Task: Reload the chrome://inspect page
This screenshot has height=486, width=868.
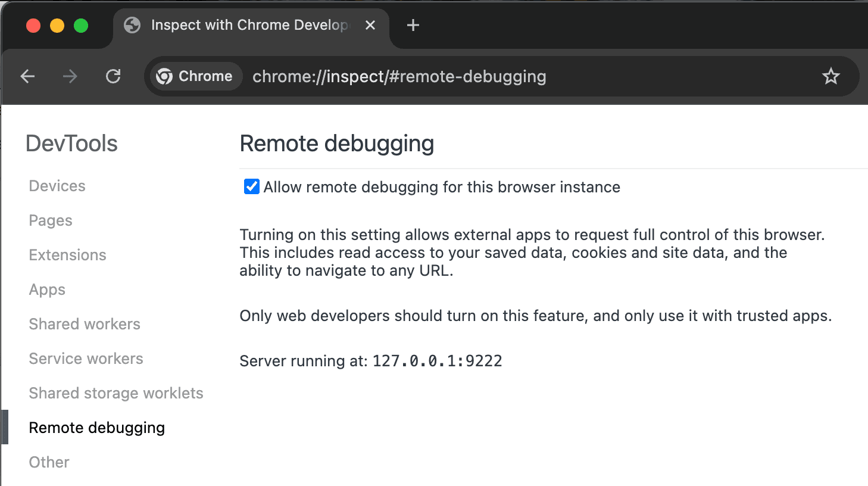Action: [x=113, y=76]
